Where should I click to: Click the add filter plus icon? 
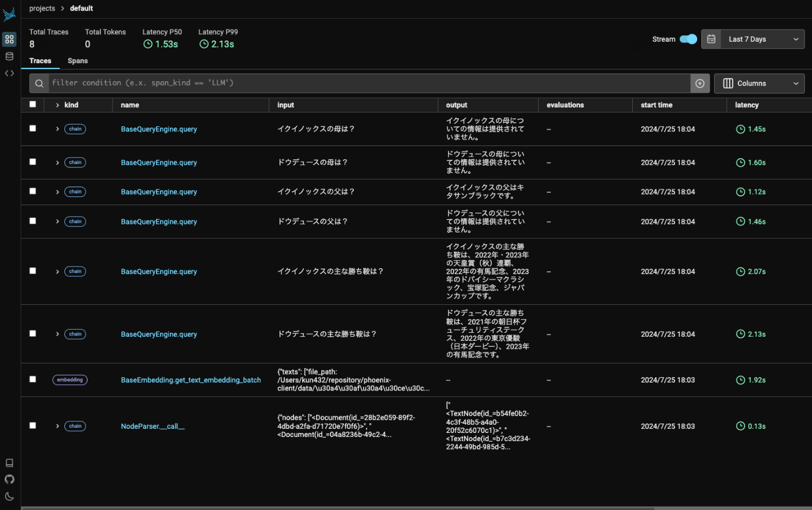click(x=699, y=83)
